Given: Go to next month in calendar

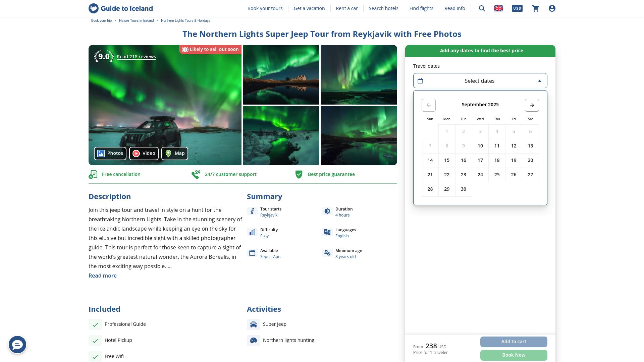Looking at the screenshot, I should 532,105.
